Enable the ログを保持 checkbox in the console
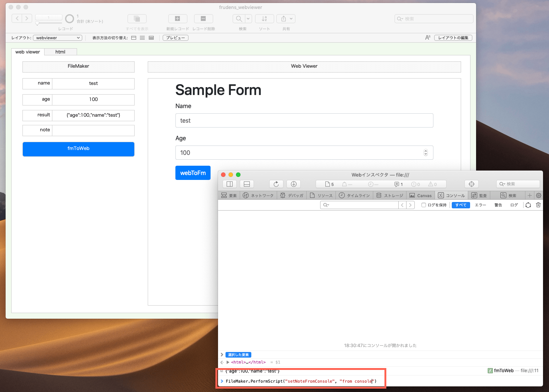 coord(423,205)
